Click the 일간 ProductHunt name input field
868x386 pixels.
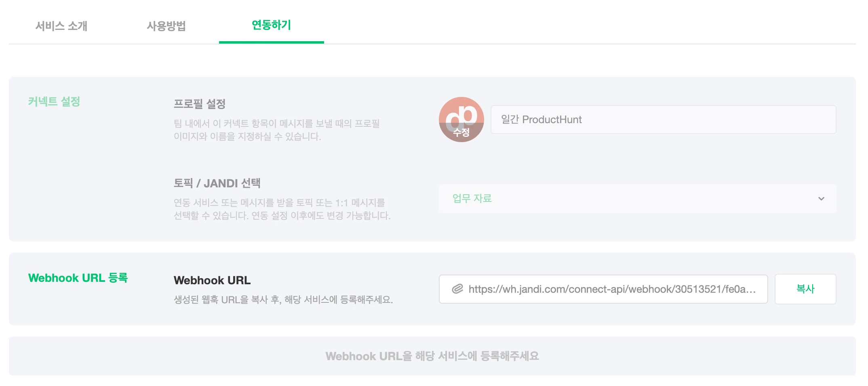[663, 120]
